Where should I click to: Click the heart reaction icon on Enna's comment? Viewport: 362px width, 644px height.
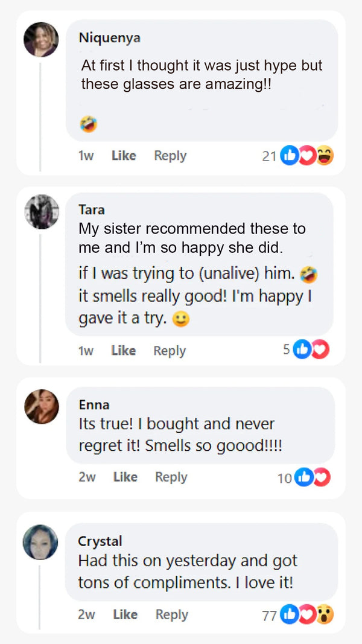coord(321,477)
